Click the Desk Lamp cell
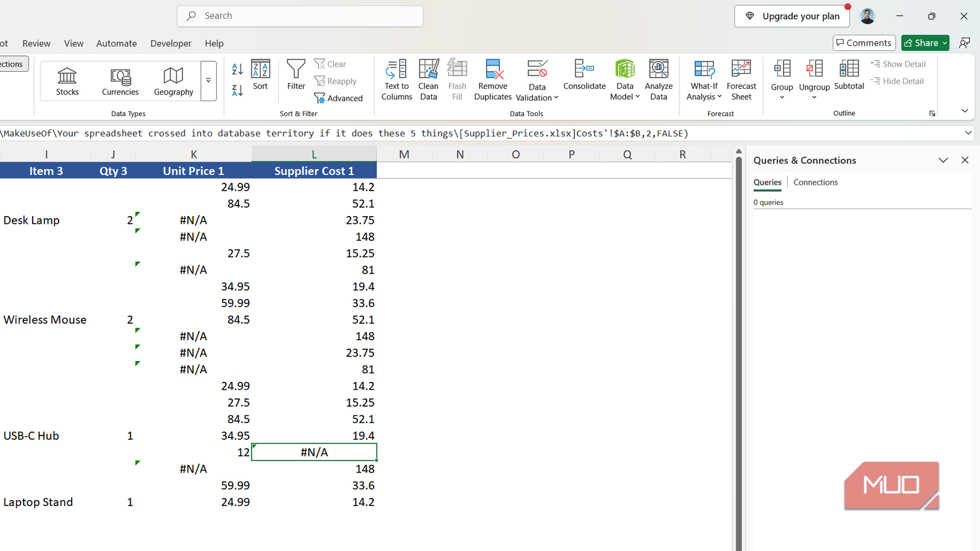This screenshot has height=551, width=980. 46,220
